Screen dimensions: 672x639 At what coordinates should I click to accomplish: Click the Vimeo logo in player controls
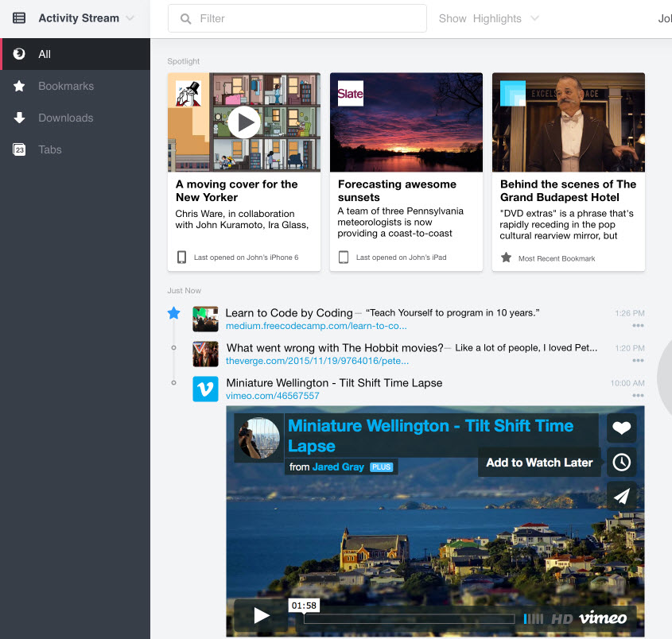(603, 618)
